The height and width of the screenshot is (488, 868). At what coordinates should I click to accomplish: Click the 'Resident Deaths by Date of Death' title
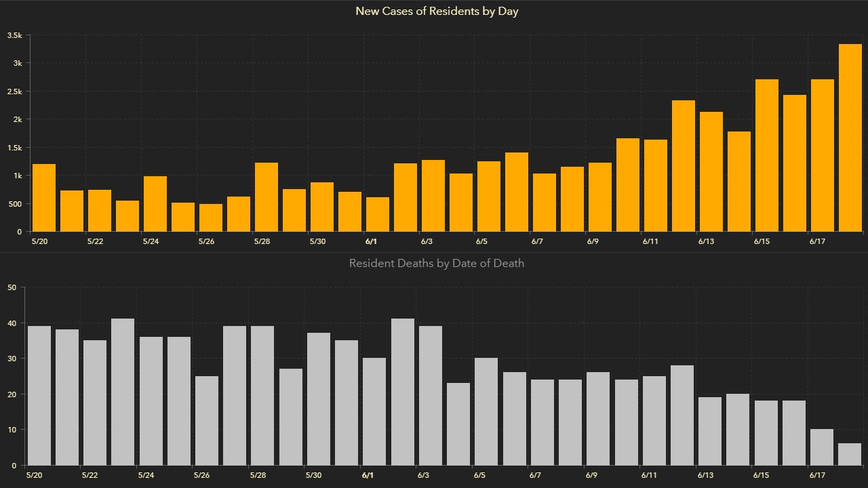[x=436, y=263]
